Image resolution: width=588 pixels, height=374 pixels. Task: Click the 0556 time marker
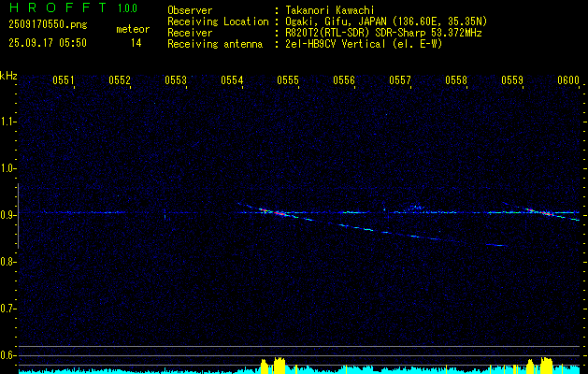[344, 80]
